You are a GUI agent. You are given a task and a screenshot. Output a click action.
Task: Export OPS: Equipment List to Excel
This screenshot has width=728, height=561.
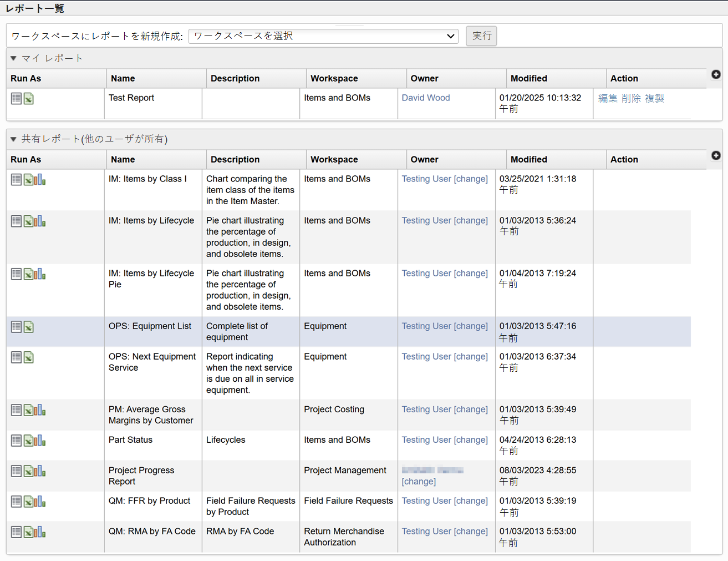coord(29,327)
